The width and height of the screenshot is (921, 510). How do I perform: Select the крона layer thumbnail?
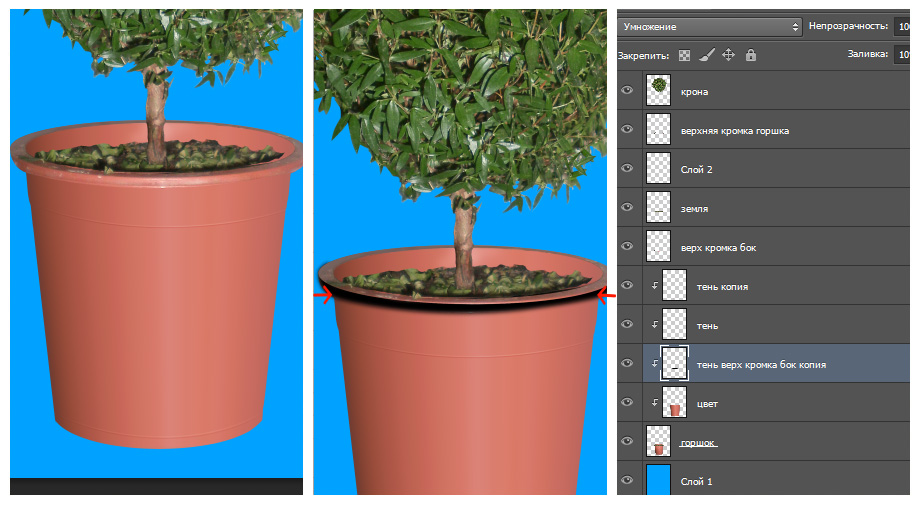tap(658, 90)
